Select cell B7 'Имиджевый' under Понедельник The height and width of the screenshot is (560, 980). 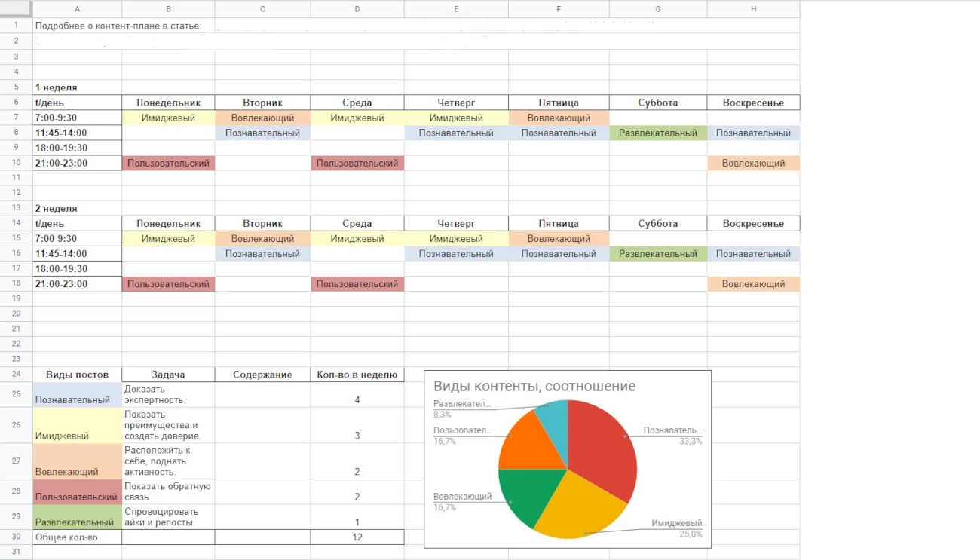[168, 118]
